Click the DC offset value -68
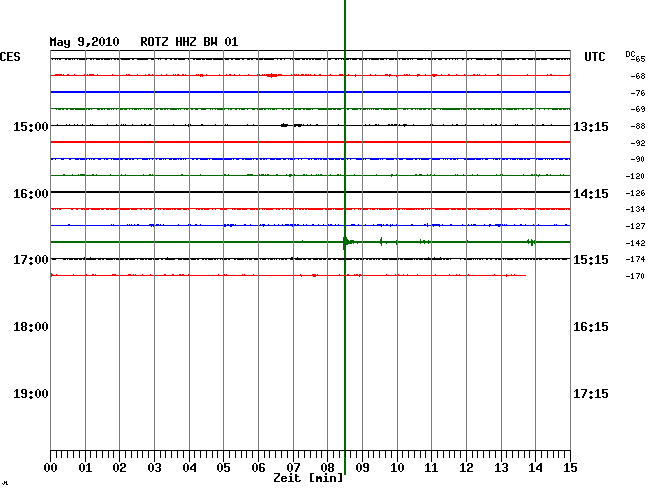650x494 pixels. tap(638, 76)
